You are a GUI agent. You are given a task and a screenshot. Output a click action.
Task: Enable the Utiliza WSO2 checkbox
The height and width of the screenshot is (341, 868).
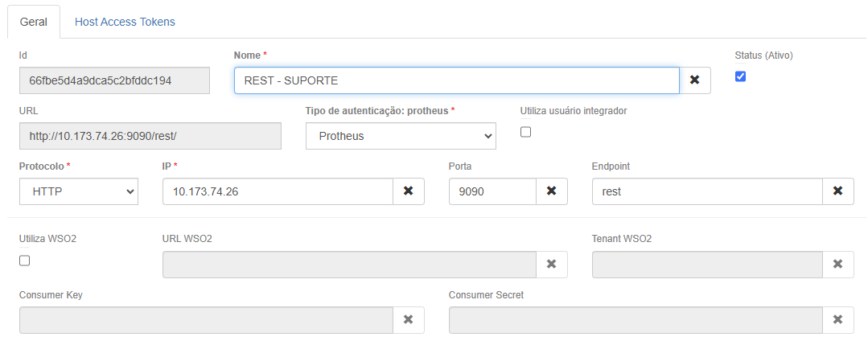click(24, 261)
